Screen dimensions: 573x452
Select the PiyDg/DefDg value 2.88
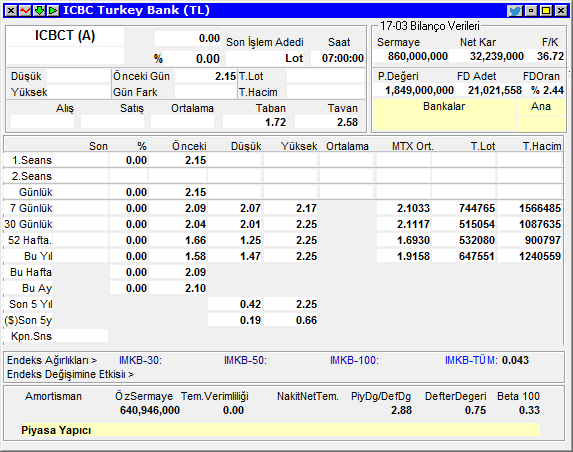[x=401, y=410]
